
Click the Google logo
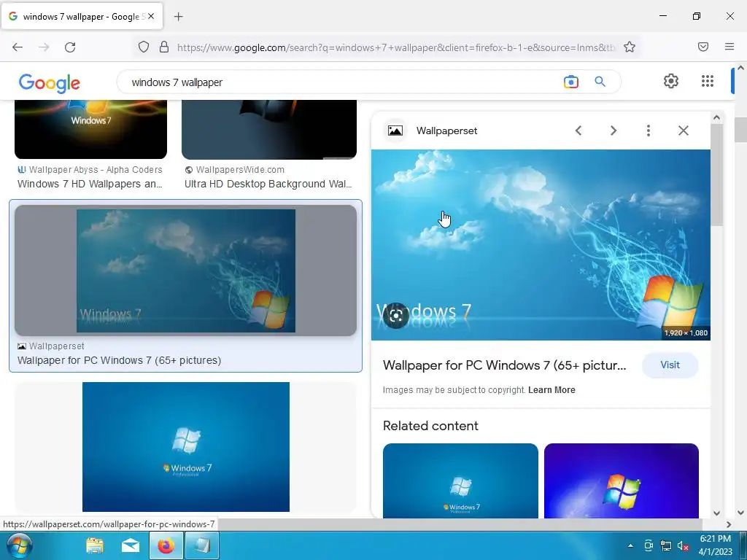[50, 83]
